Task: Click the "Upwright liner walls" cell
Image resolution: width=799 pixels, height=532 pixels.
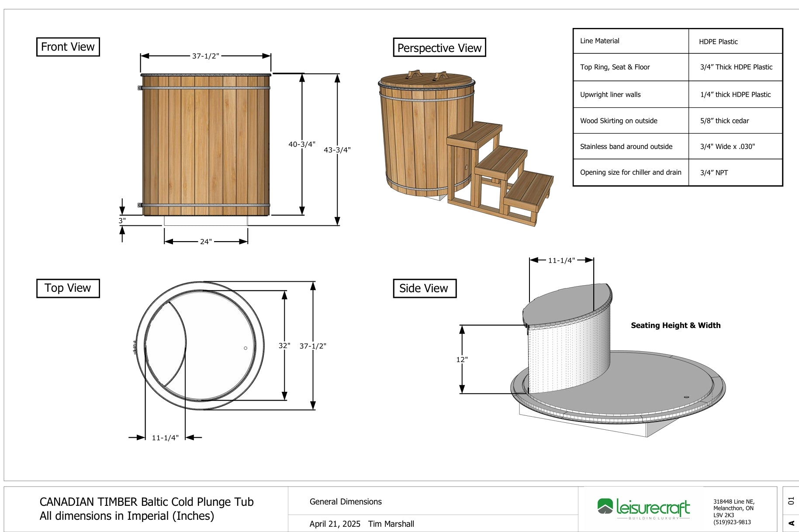Action: click(x=631, y=94)
